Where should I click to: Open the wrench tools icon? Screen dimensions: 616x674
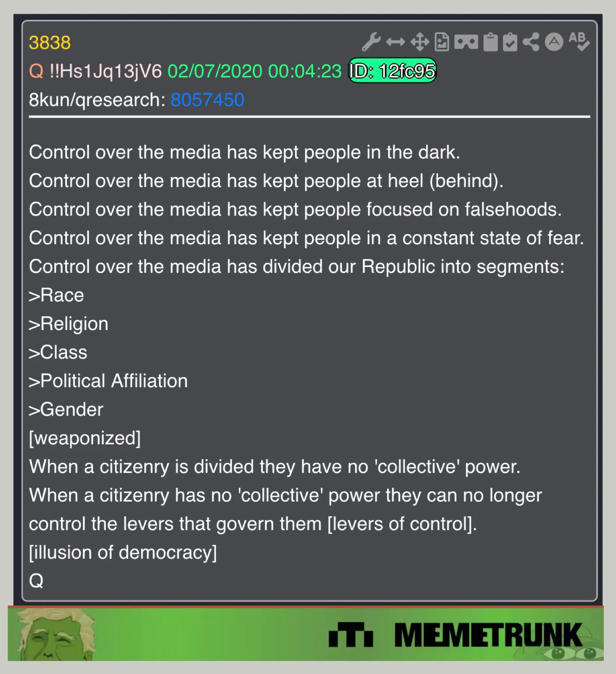pos(371,42)
